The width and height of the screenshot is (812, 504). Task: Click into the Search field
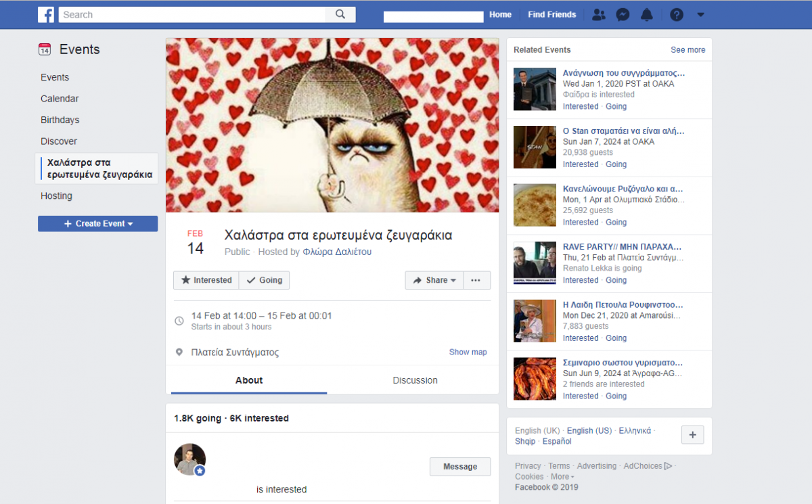pyautogui.click(x=191, y=15)
